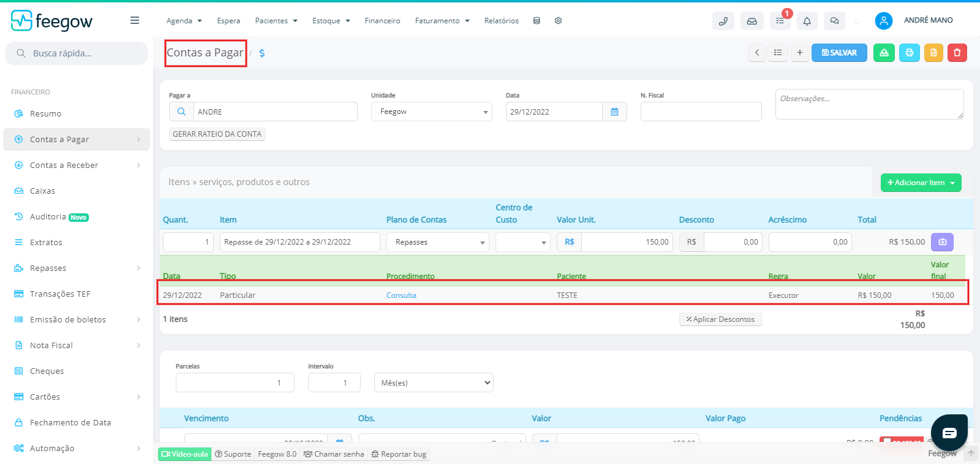Focus the Valor Unit. 150,00 field
Image resolution: width=980 pixels, height=464 pixels.
[627, 242]
